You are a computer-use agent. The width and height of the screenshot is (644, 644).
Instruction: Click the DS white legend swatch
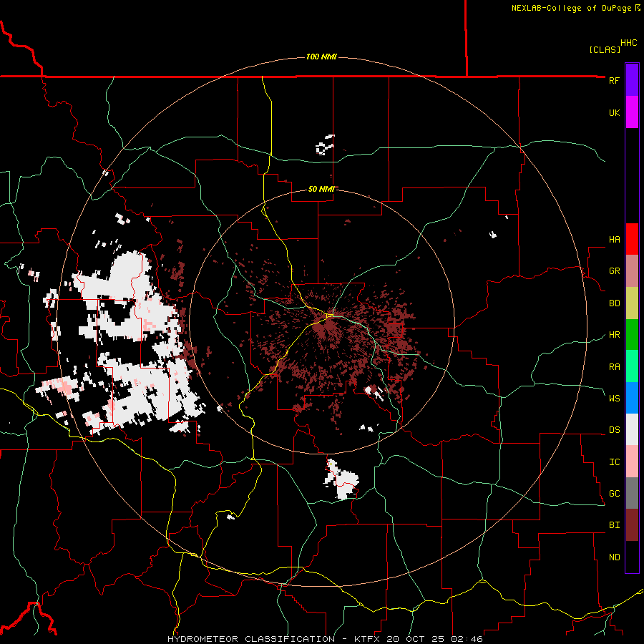point(632,429)
